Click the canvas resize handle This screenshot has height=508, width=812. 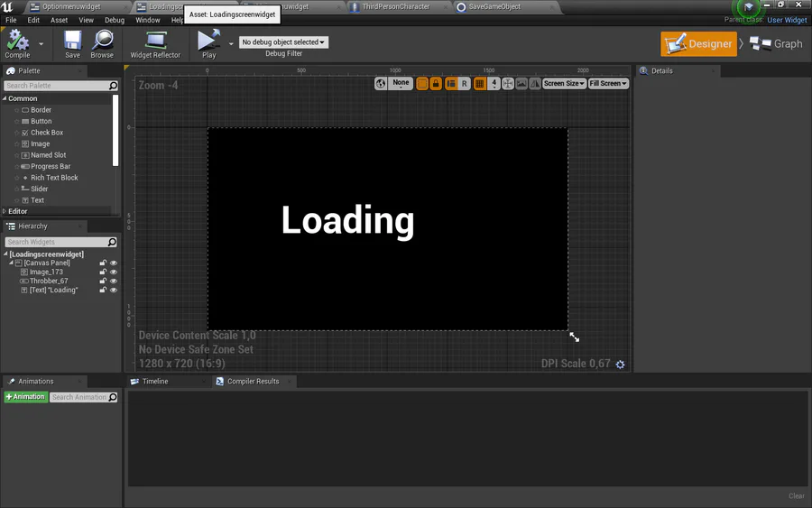click(x=575, y=337)
